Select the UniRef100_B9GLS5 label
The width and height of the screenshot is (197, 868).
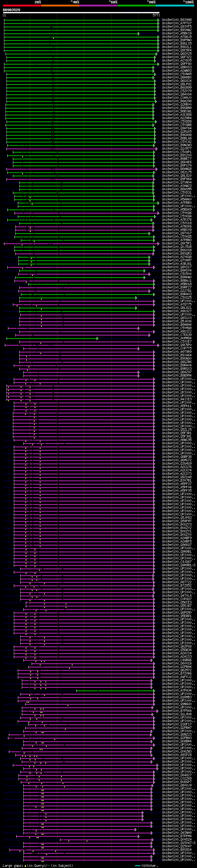point(177,43)
